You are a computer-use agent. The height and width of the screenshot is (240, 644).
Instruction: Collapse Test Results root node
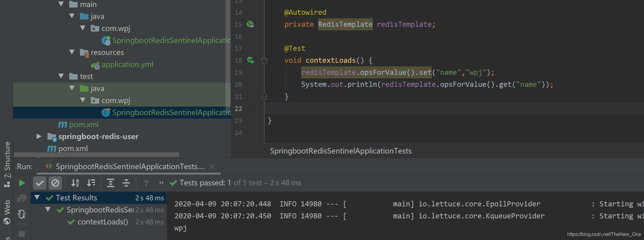click(37, 197)
